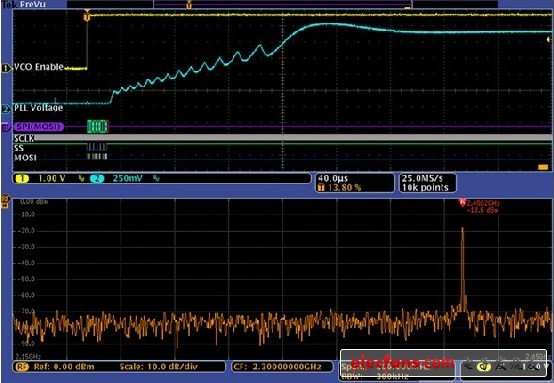Click the channel 1 yellow badge in readout
Screen dimensions: 554x383
22,178
